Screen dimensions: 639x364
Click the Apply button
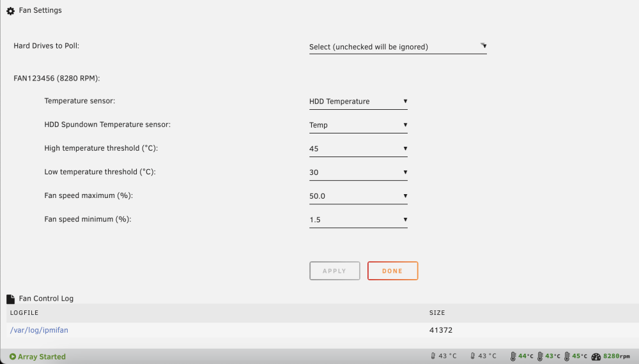335,271
